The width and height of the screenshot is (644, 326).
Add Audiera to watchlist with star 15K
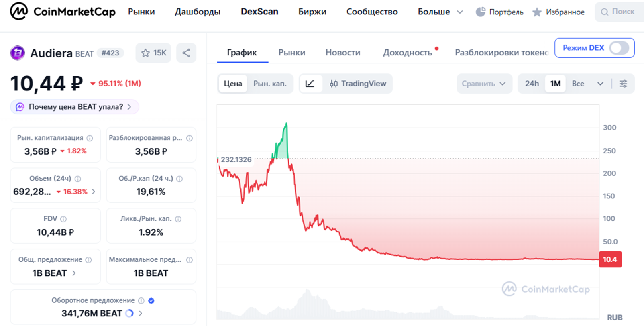pyautogui.click(x=153, y=53)
